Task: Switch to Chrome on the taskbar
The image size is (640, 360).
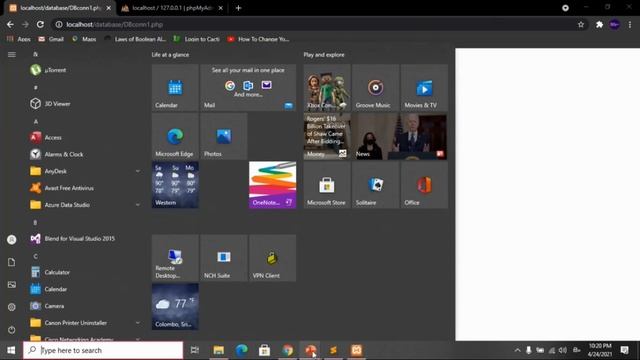Action: coord(287,350)
